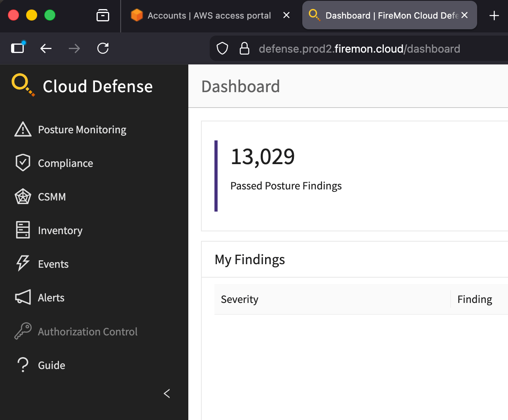This screenshot has height=420, width=508.
Task: Open the Inventory server rack icon
Action: click(23, 230)
